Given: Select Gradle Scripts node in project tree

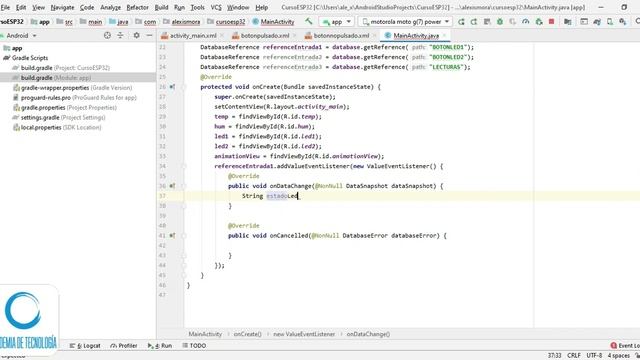Looking at the screenshot, I should coord(30,58).
